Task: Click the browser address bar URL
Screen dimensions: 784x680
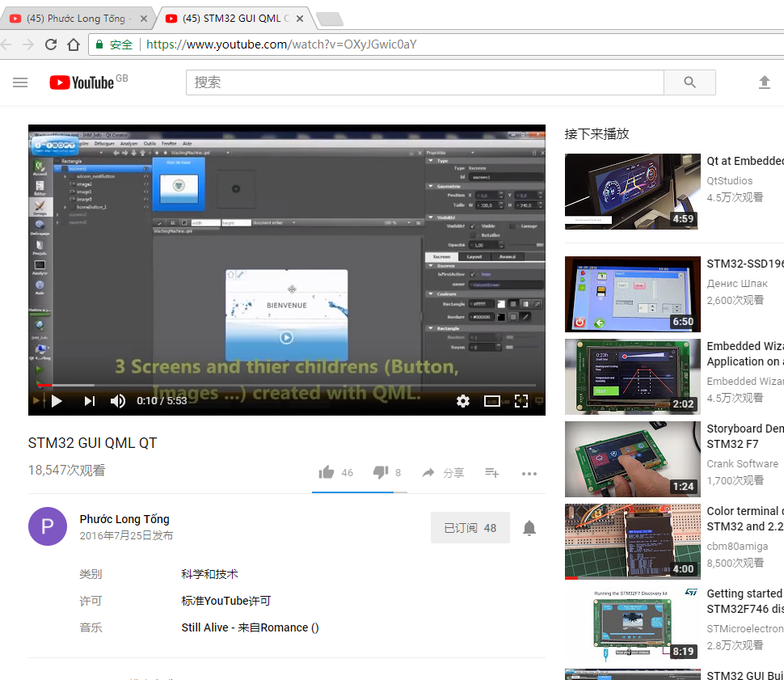Action: [281, 44]
